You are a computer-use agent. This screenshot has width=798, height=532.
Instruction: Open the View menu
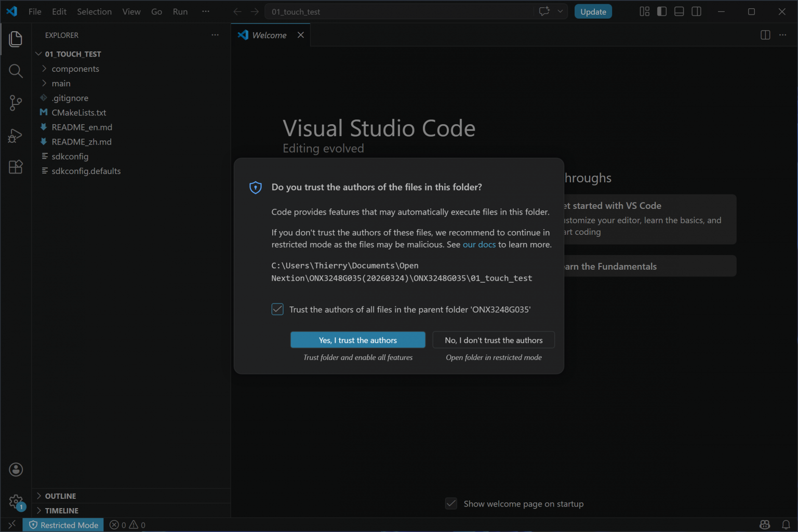[131, 11]
